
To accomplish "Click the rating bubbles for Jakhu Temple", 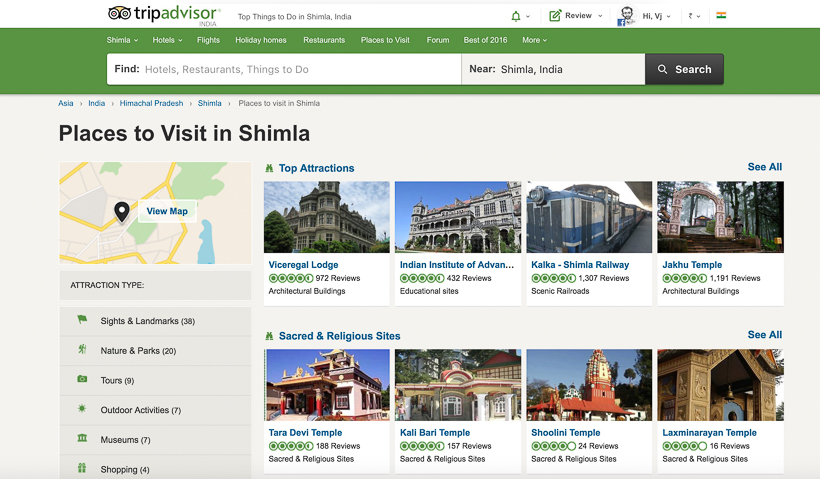I will [x=685, y=278].
